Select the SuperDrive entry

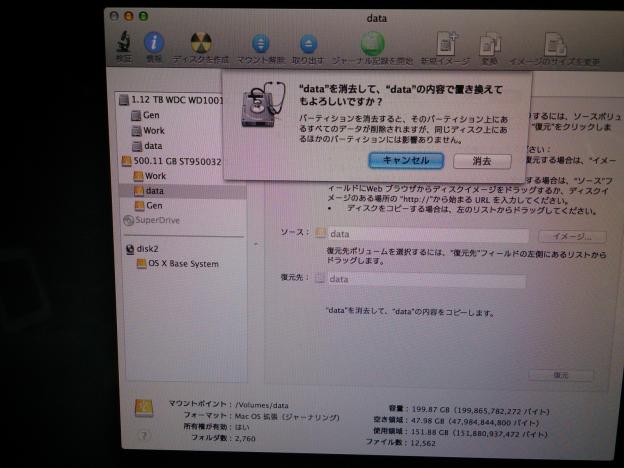152,220
